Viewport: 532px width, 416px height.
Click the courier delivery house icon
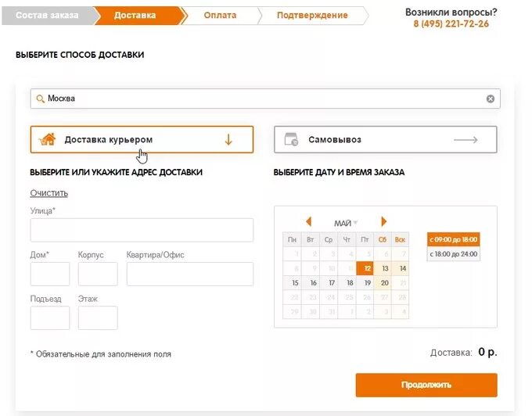pos(48,139)
